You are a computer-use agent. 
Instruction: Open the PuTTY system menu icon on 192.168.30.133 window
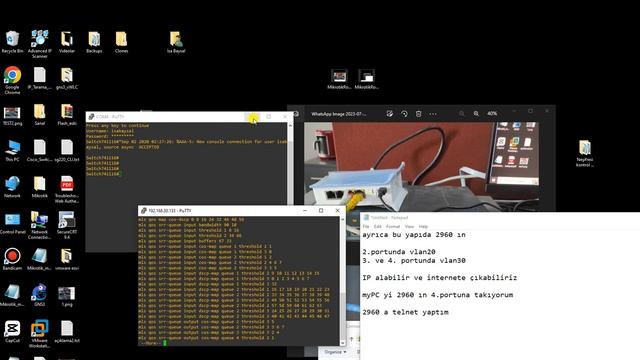tap(143, 211)
